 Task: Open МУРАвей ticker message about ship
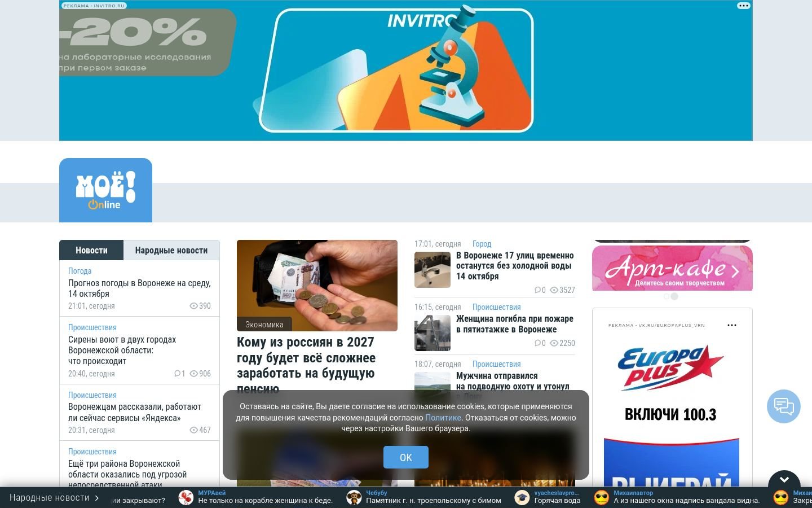point(265,501)
